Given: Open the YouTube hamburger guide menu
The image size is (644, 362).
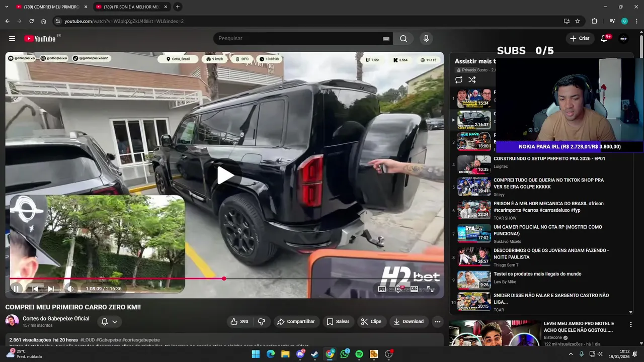Looking at the screenshot, I should (x=12, y=39).
